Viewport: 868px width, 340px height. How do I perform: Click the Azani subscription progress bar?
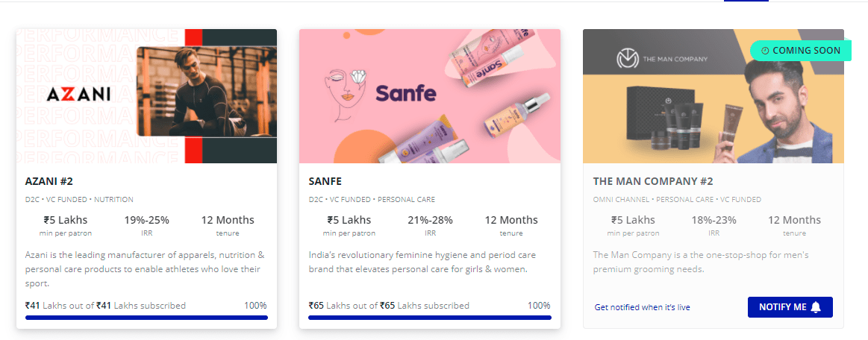coord(147,318)
